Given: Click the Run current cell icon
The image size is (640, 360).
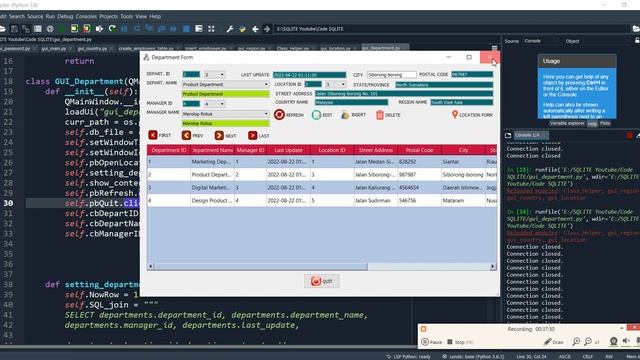Looking at the screenshot, I should pyautogui.click(x=74, y=29).
